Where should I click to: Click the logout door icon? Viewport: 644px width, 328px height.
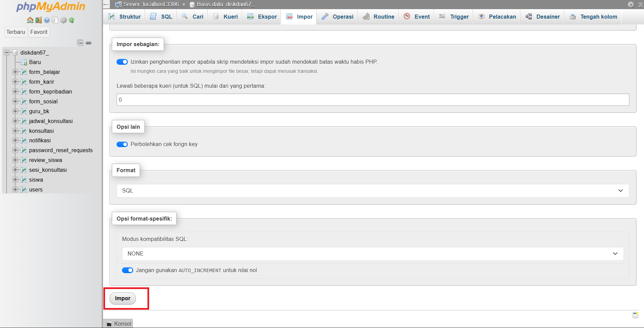38,20
